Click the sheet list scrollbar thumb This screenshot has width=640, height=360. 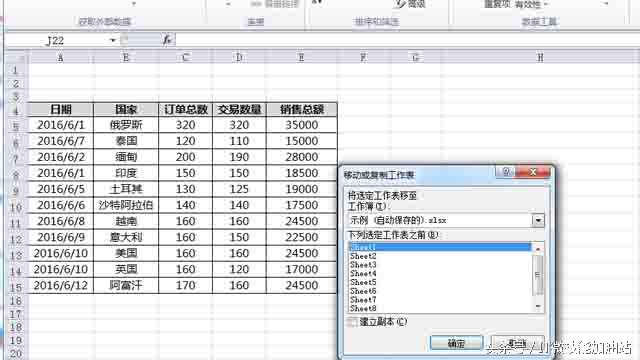coord(538,276)
